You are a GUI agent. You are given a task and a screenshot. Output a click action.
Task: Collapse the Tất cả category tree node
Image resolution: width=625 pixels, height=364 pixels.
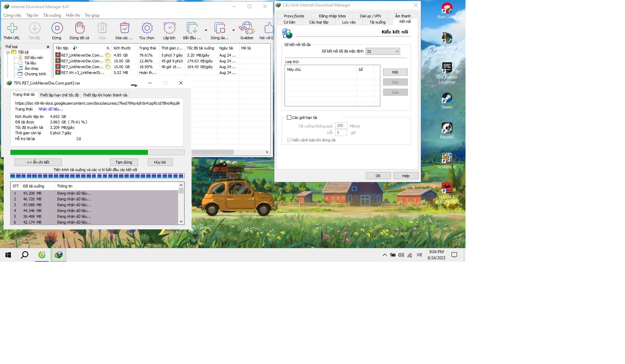click(7, 52)
